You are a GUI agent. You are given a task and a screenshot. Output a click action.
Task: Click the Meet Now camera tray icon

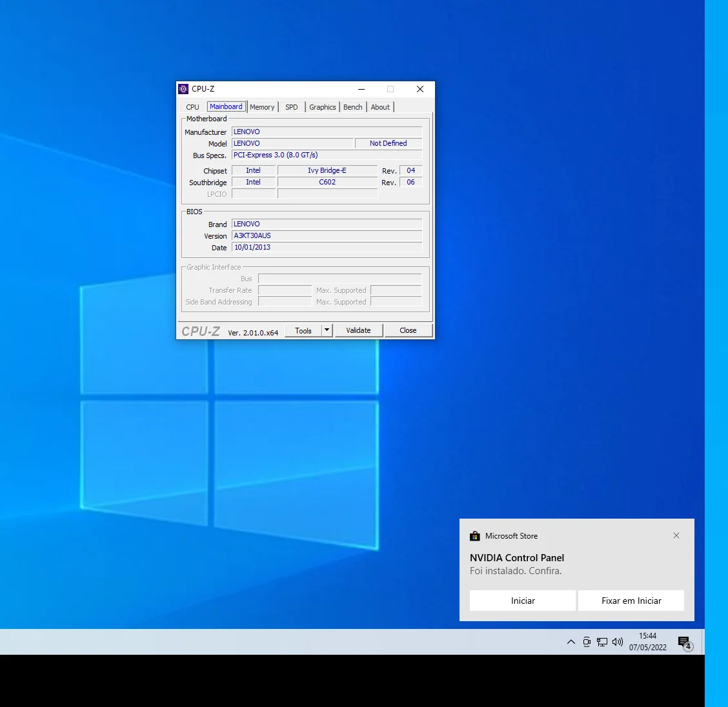(x=586, y=642)
